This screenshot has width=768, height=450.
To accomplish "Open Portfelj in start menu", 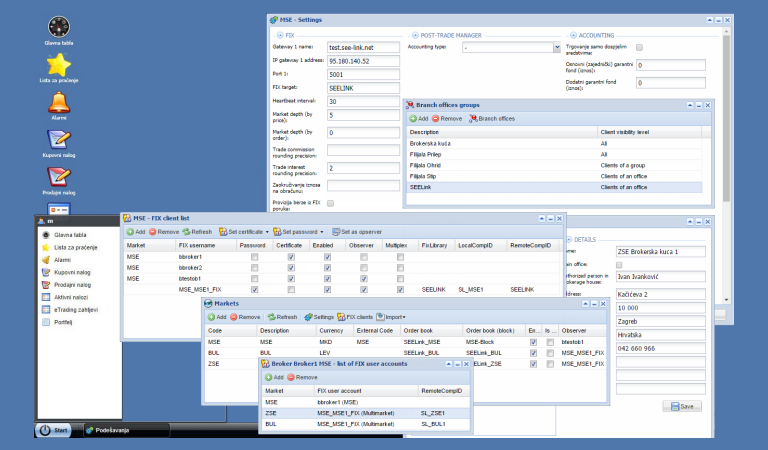I will pyautogui.click(x=63, y=322).
